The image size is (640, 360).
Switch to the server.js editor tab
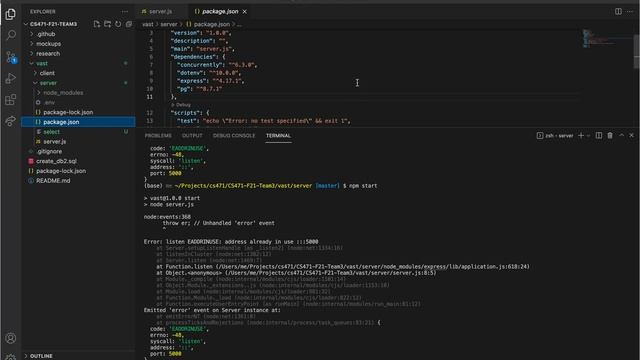pos(161,12)
